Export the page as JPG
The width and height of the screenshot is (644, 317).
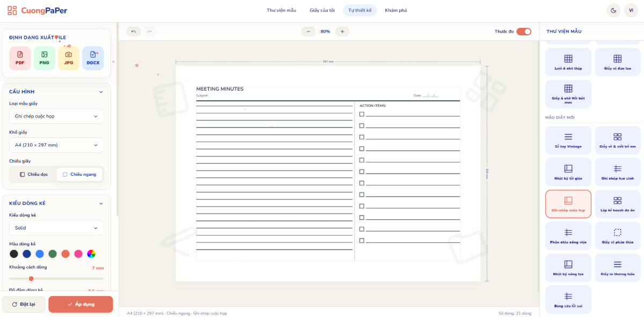coord(69,58)
